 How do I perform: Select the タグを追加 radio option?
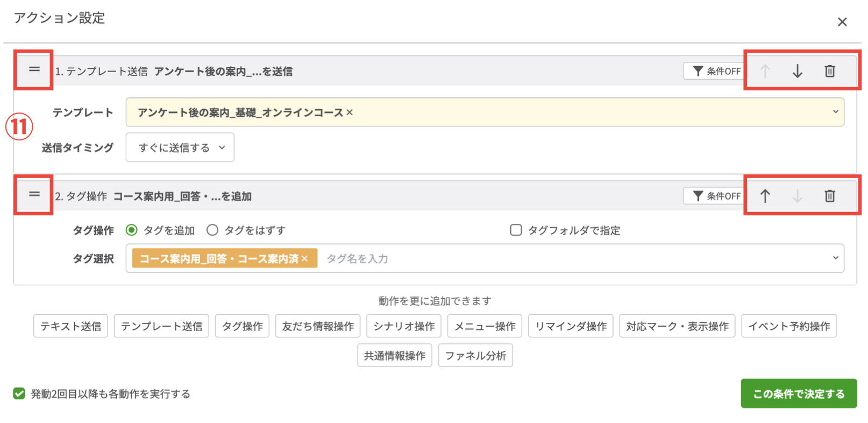tap(132, 230)
